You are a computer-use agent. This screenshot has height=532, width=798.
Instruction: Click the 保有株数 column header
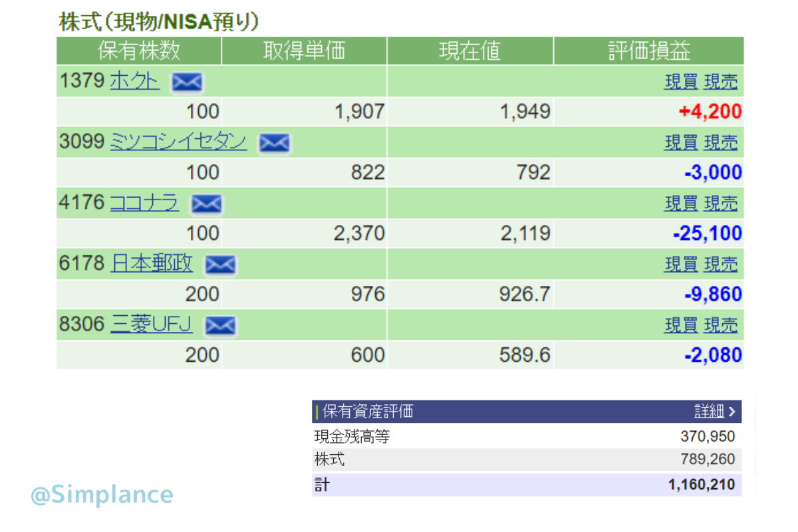[x=139, y=51]
